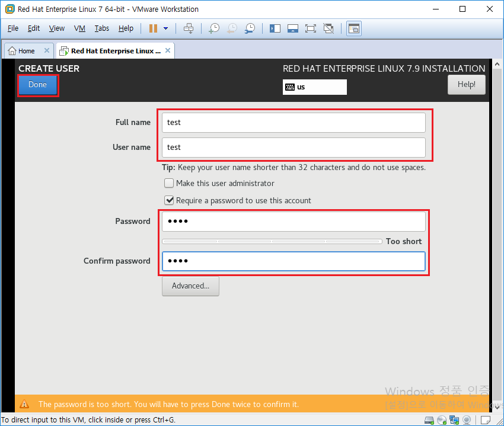The height and width of the screenshot is (426, 504).
Task: Click the Password input field
Action: click(x=294, y=222)
